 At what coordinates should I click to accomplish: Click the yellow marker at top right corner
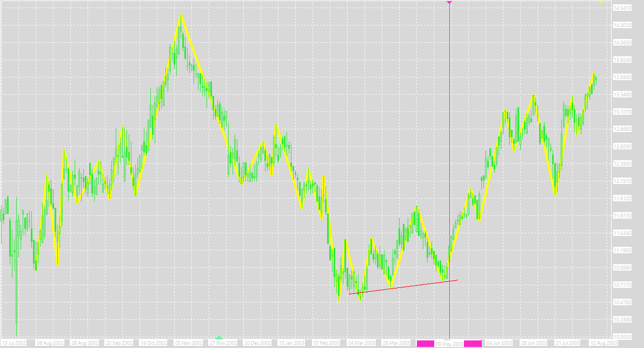tap(600, 2)
